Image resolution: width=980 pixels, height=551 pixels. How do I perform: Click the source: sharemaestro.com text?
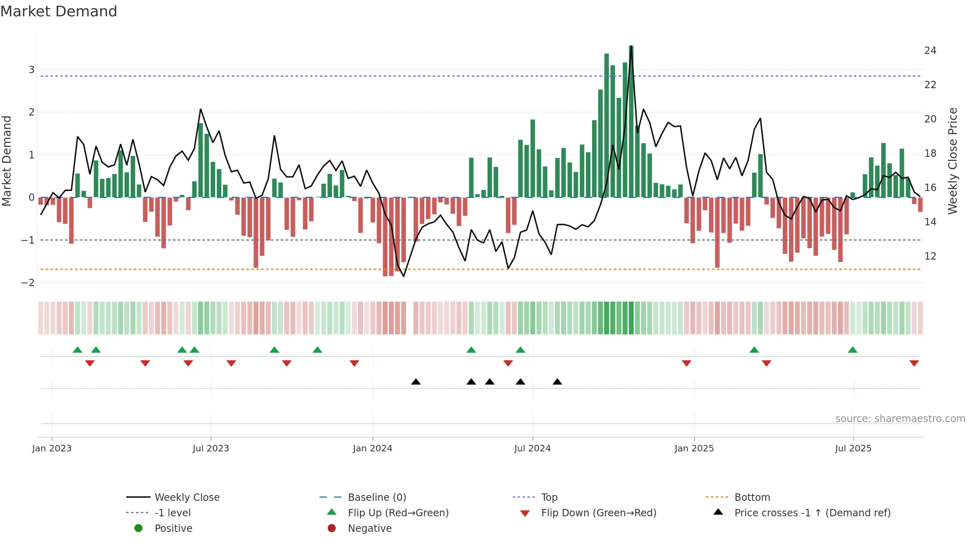[x=900, y=419]
